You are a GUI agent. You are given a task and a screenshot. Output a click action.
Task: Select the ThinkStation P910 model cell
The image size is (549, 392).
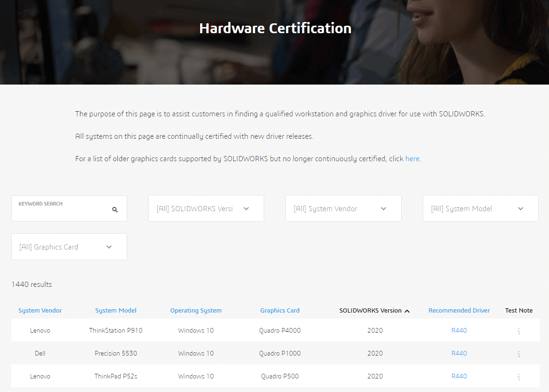[x=116, y=330]
